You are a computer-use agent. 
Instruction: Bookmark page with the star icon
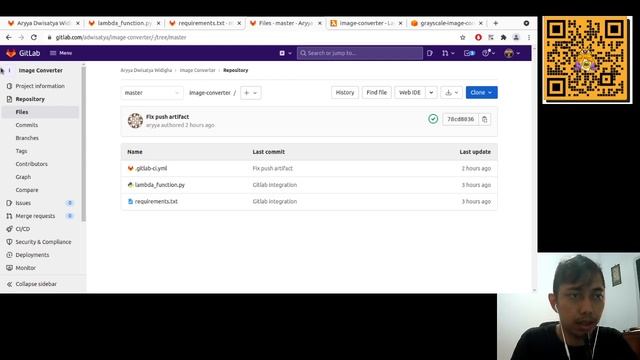tap(462, 38)
